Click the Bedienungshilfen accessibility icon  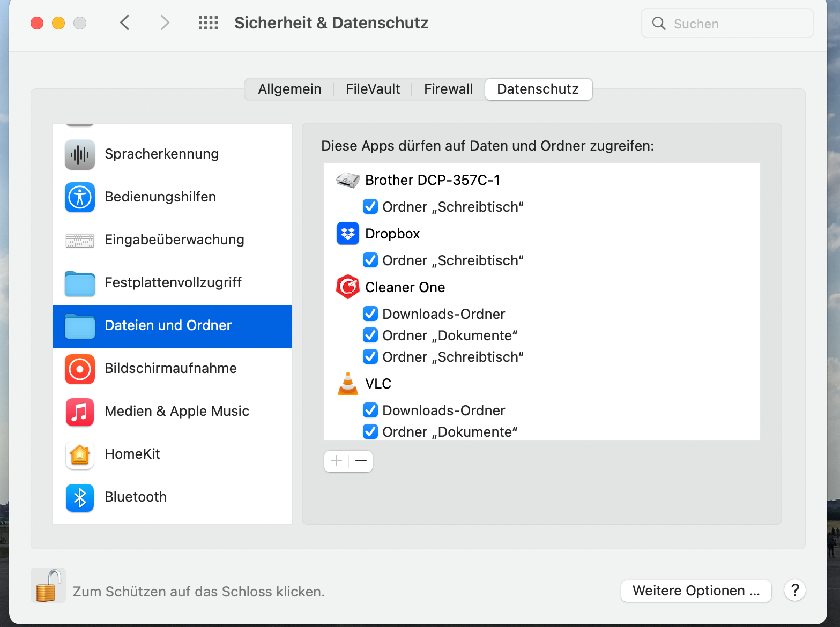pos(80,197)
